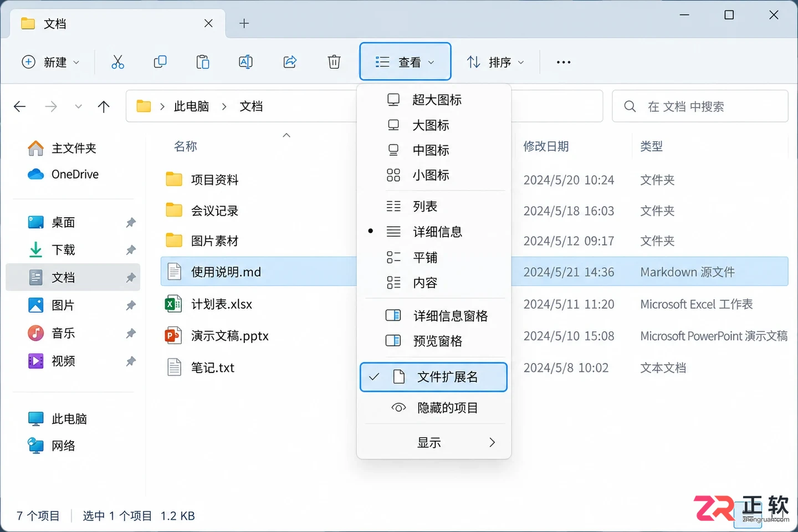Open the 新建 dropdown

pos(50,62)
